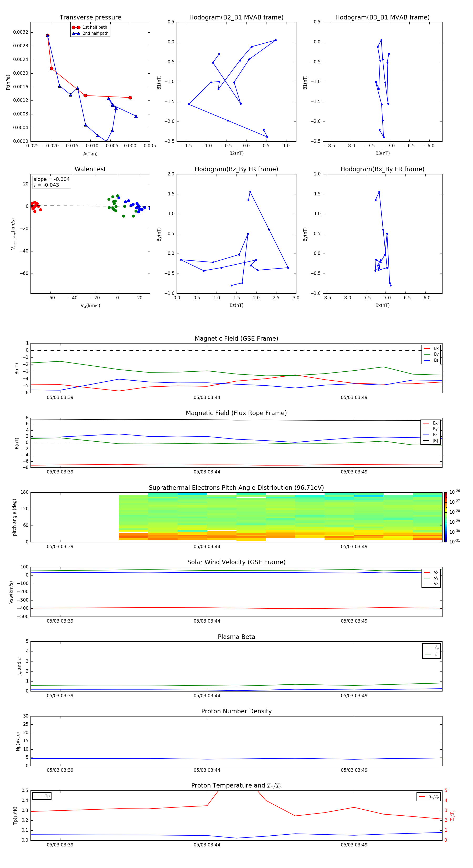Click the red point cluster in WalenTest
473x868 pixels.
point(35,206)
